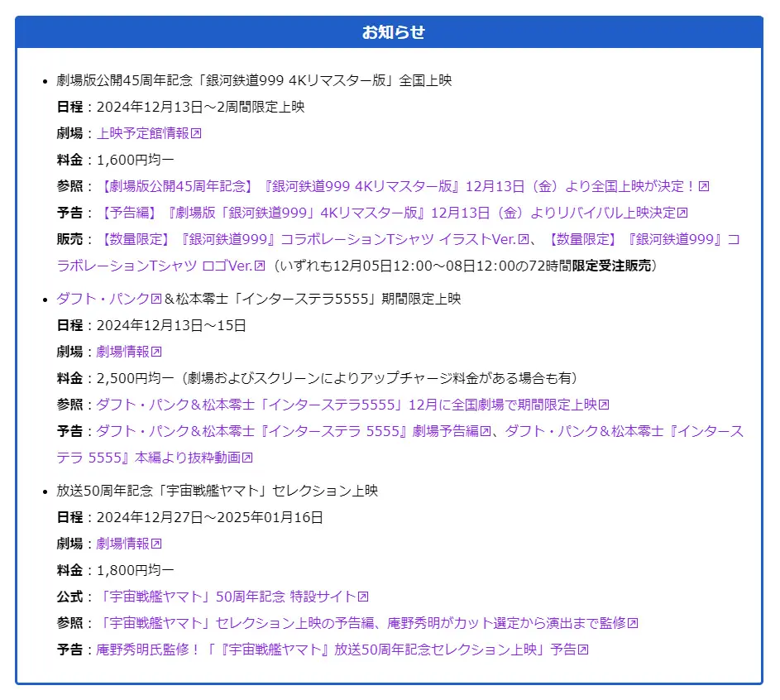
Task: Open the 庵野秀明がカット選定 reference link
Action: coord(367,623)
